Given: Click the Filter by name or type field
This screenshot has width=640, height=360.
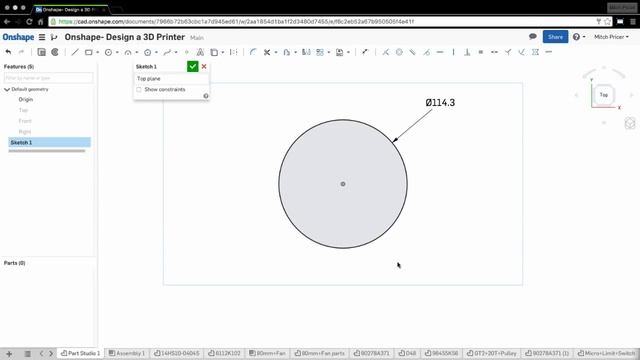Looking at the screenshot, I should [x=49, y=78].
